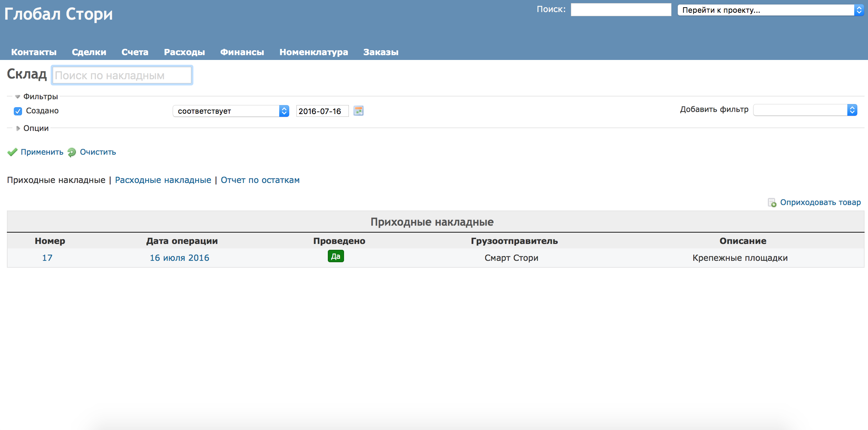
Task: Click the Склад page heading
Action: point(27,74)
